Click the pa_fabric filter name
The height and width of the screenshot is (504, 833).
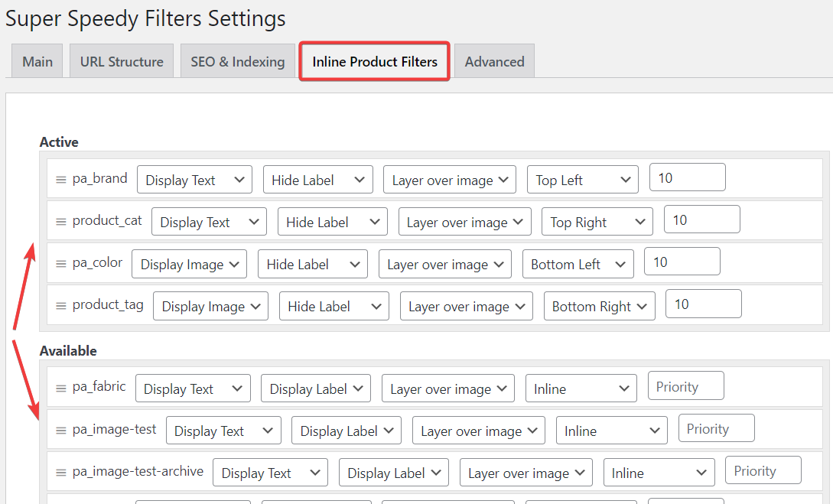tap(99, 386)
